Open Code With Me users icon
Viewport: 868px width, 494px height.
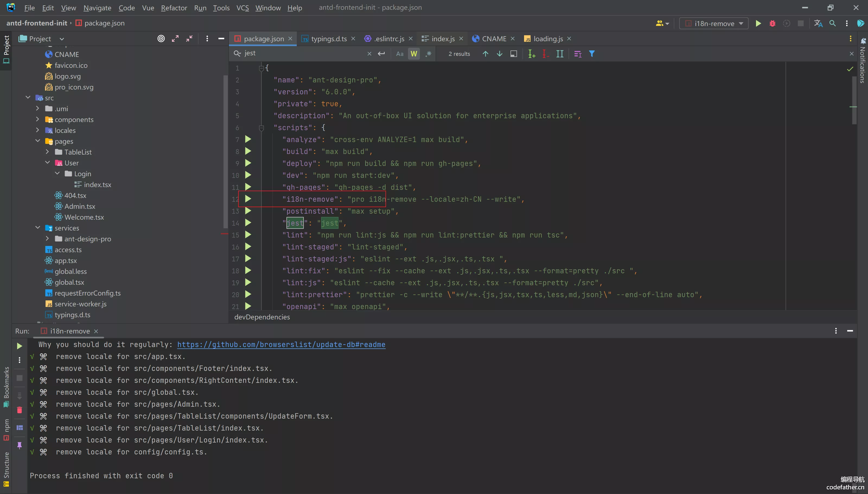(662, 23)
